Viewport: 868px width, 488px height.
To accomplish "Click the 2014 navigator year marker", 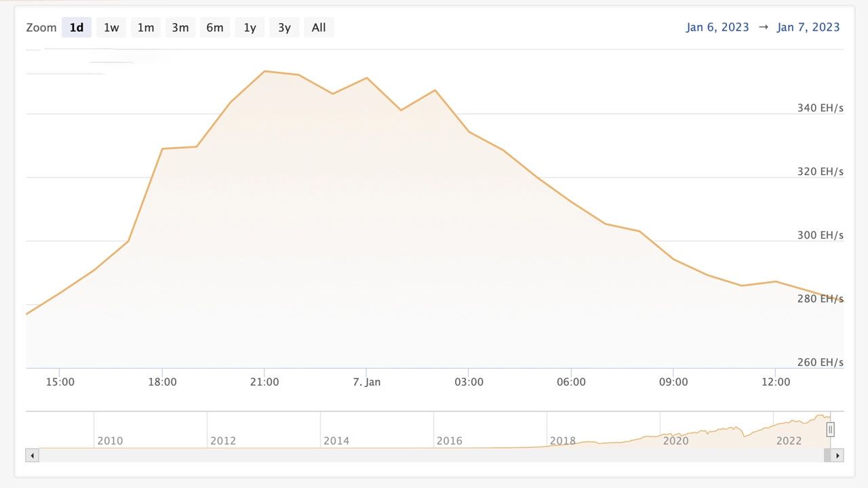I will 336,441.
